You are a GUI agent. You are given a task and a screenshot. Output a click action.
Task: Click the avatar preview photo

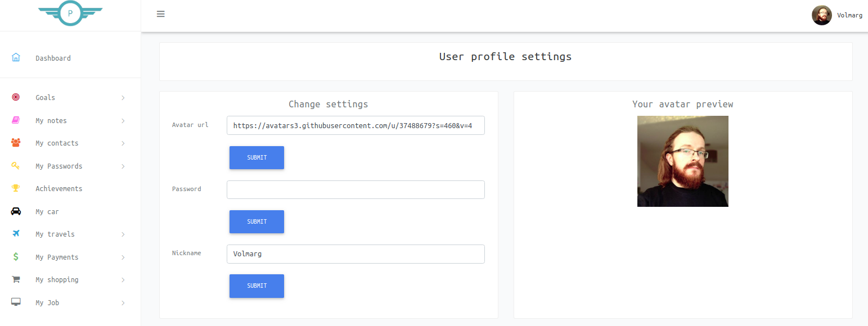coord(683,161)
